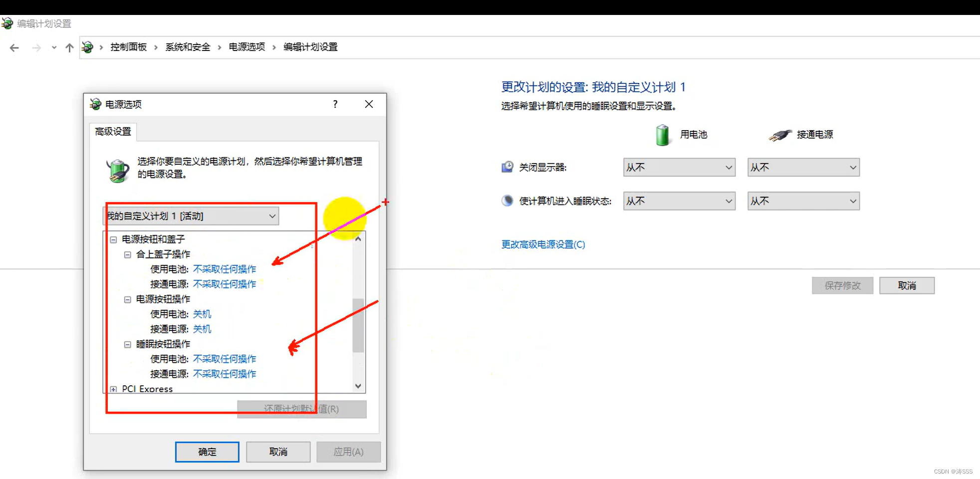980x479 pixels.
Task: Go back with the navigation arrow
Action: tap(14, 48)
